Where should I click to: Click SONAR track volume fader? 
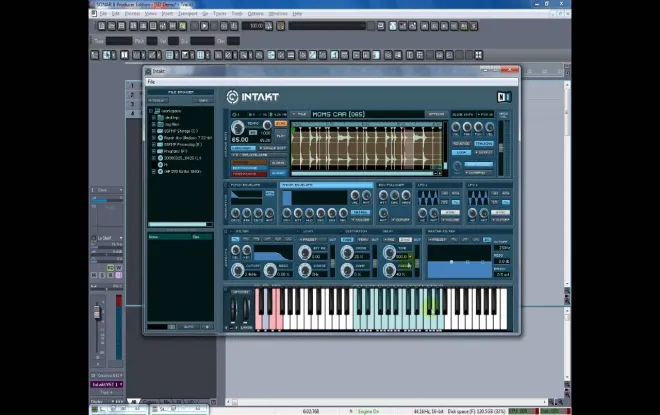point(97,313)
